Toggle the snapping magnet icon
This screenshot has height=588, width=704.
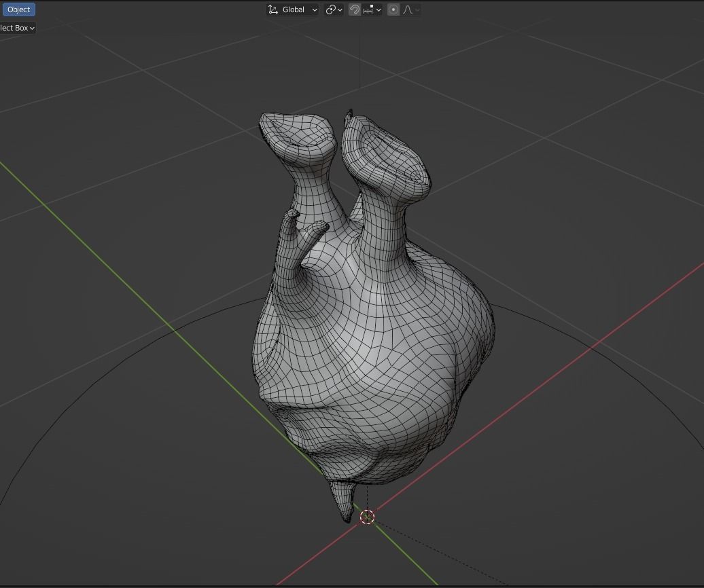[x=354, y=10]
